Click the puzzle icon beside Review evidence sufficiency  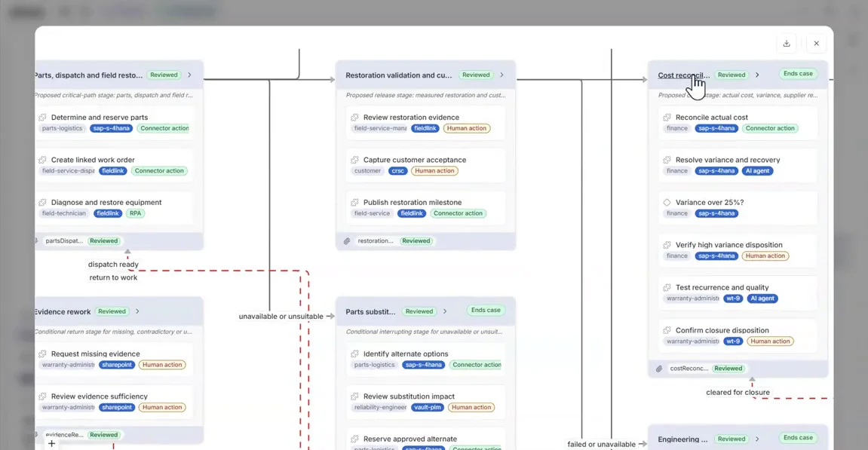pos(43,396)
